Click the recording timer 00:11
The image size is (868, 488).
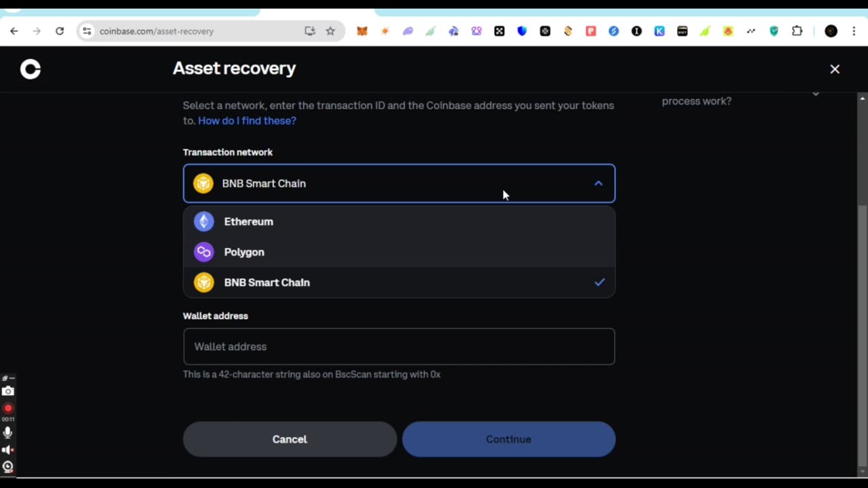coord(8,420)
